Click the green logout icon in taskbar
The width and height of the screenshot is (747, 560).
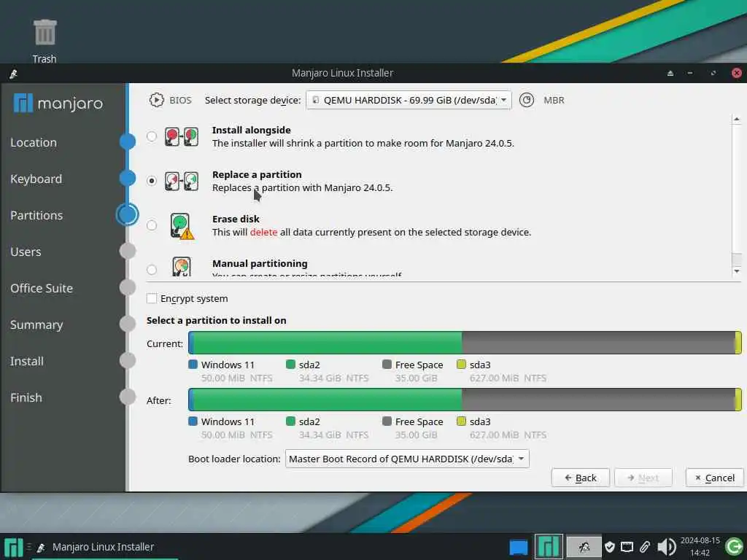(734, 547)
